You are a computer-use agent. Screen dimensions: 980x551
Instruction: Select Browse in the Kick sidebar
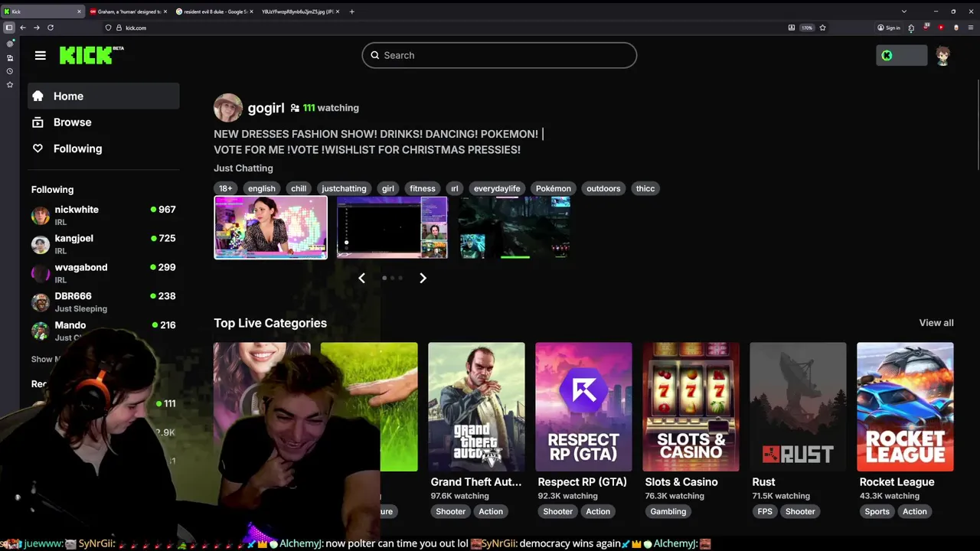coord(103,122)
